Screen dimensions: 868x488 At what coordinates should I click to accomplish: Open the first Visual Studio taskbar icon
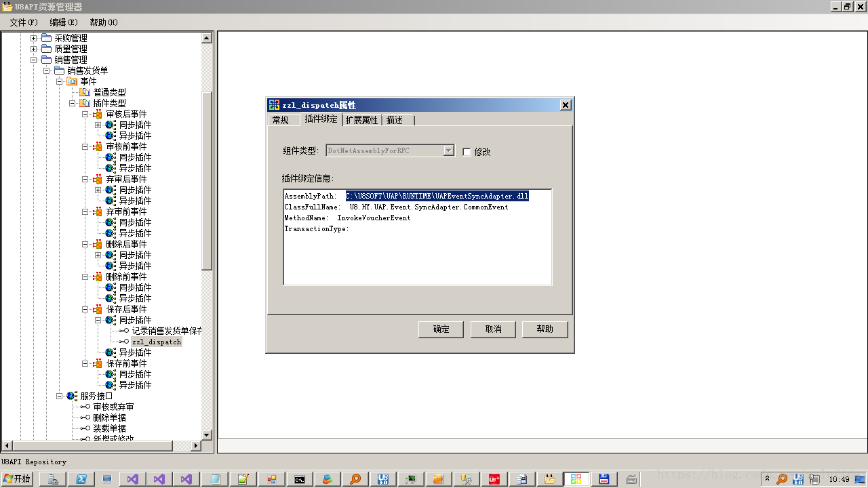pyautogui.click(x=133, y=479)
